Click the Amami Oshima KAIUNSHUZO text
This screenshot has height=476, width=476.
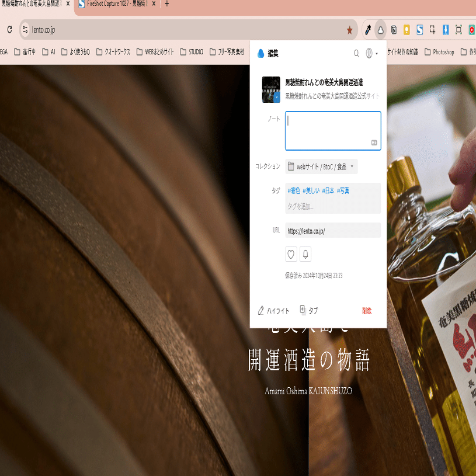pyautogui.click(x=308, y=391)
